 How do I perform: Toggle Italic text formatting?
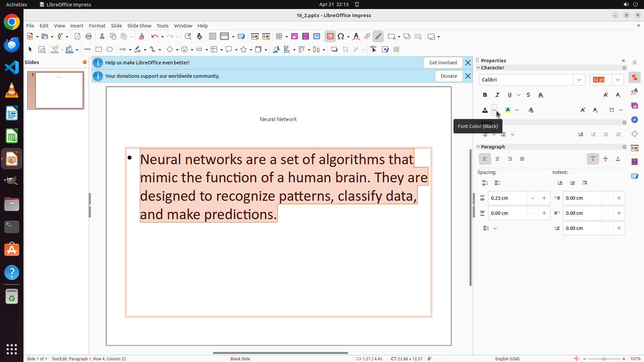coord(497,95)
